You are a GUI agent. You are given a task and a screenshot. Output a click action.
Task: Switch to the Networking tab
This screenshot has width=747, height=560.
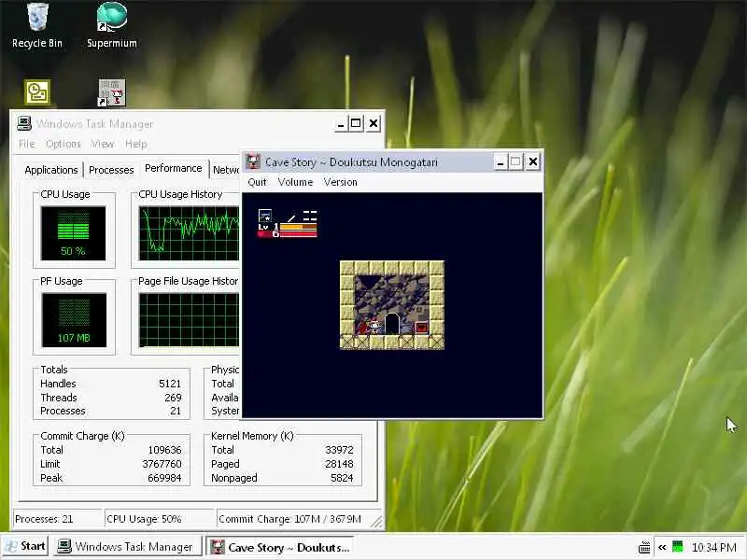[225, 170]
